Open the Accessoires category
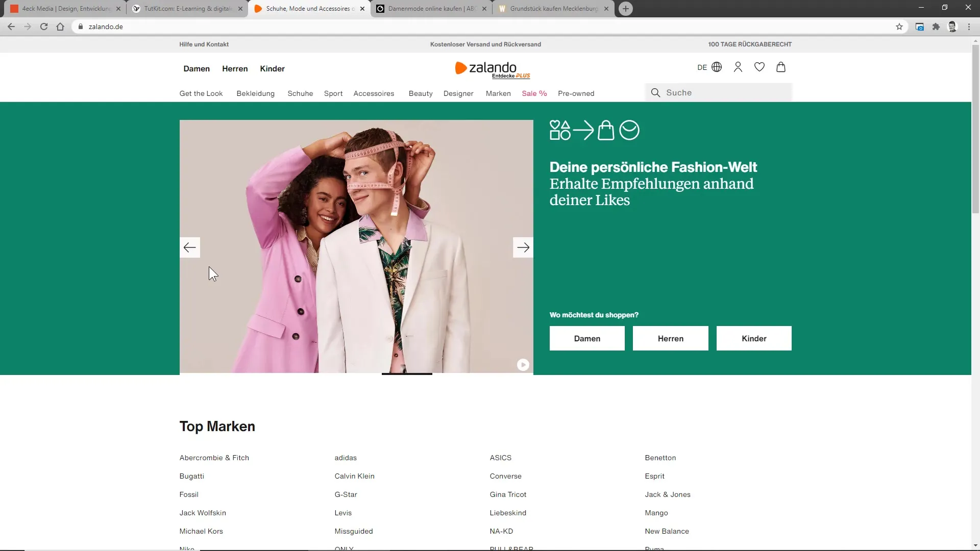Image resolution: width=980 pixels, height=551 pixels. [374, 93]
